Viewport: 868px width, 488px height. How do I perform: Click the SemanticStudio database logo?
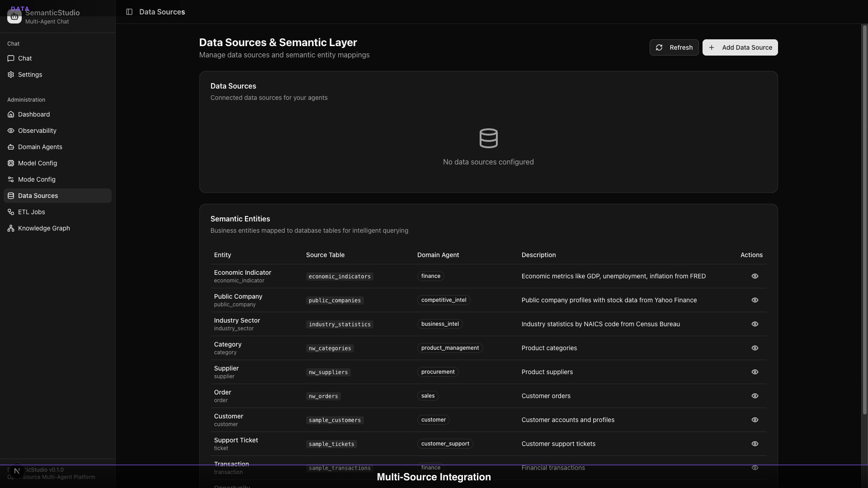14,16
